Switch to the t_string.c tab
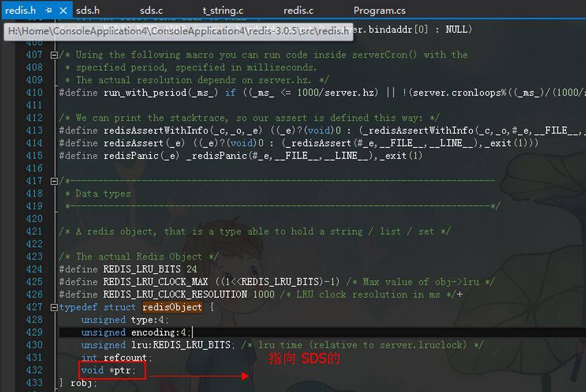586x392 pixels. [223, 10]
